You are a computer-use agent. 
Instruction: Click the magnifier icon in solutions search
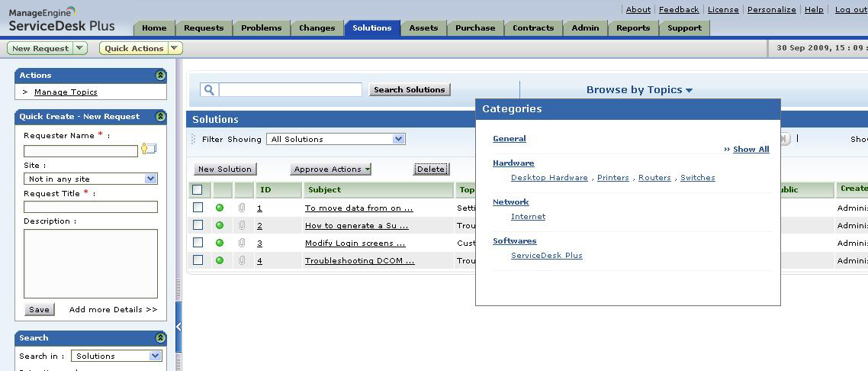pos(209,89)
